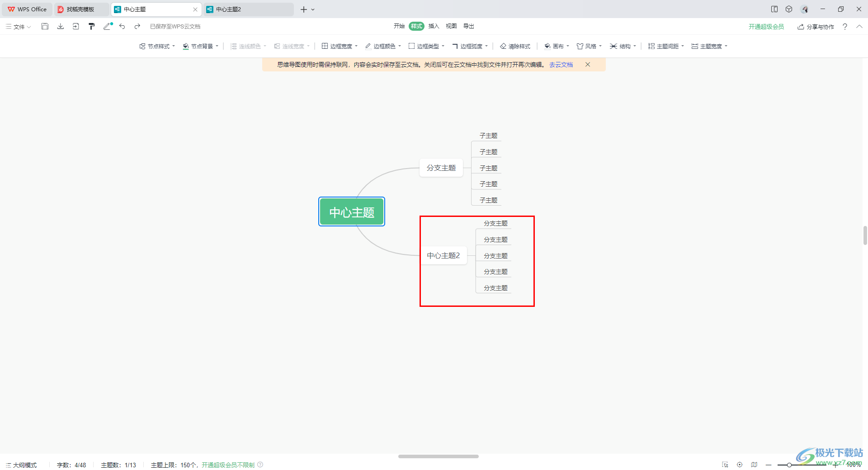Switch to the 找稻壳模板 tab
This screenshot has height=470, width=868.
pyautogui.click(x=80, y=9)
